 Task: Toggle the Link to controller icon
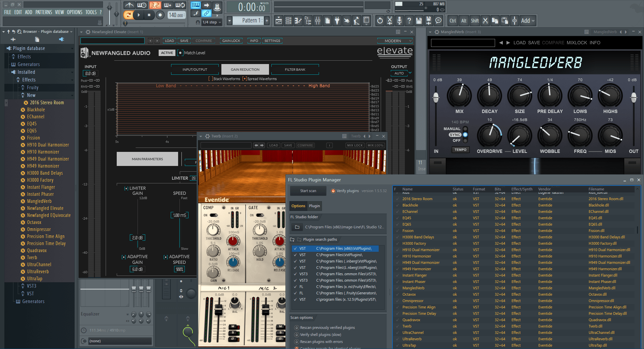(x=207, y=13)
